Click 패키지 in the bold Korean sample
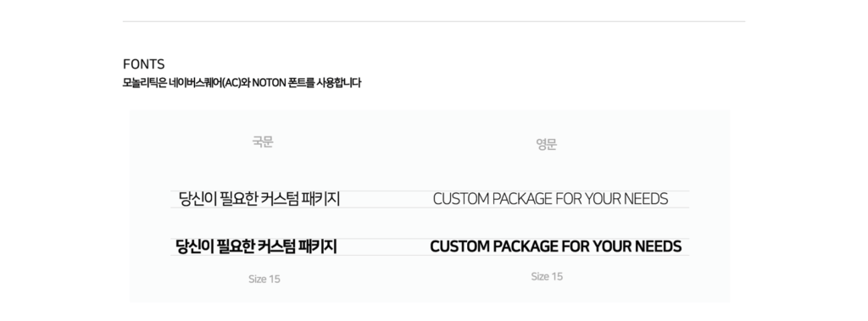Screen dimensions: 868x321 point(317,246)
